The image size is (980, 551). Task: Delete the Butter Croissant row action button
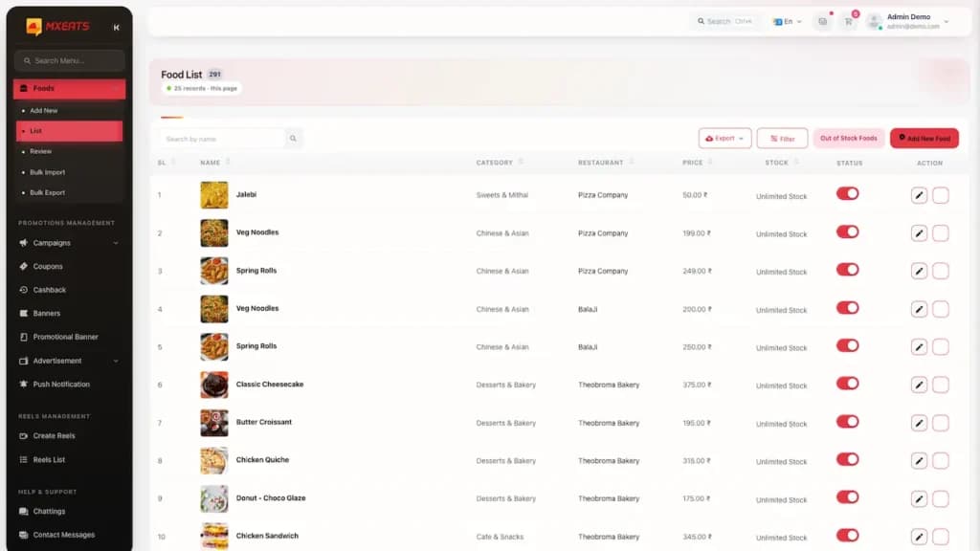[x=941, y=424]
